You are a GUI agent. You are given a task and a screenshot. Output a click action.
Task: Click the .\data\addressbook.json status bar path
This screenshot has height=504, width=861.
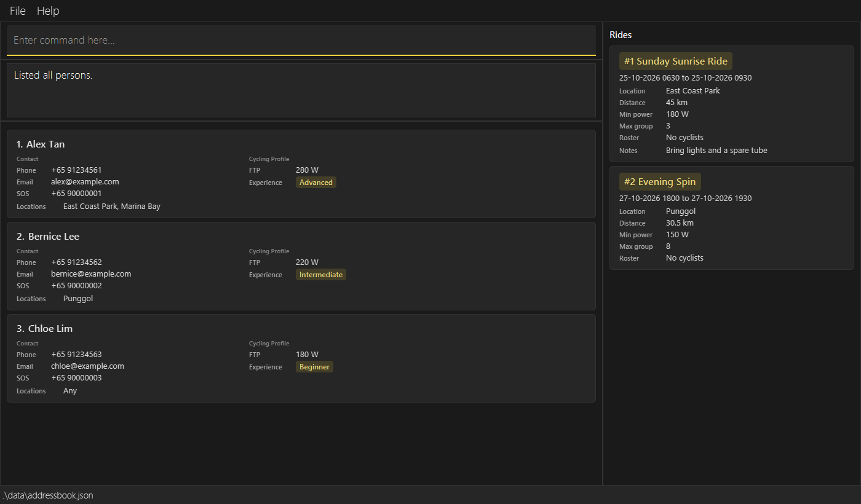tap(47, 495)
